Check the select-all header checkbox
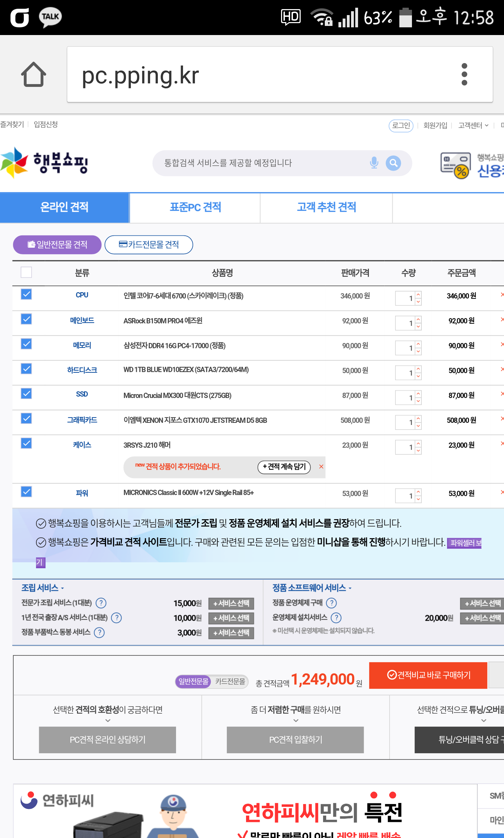 tap(26, 272)
